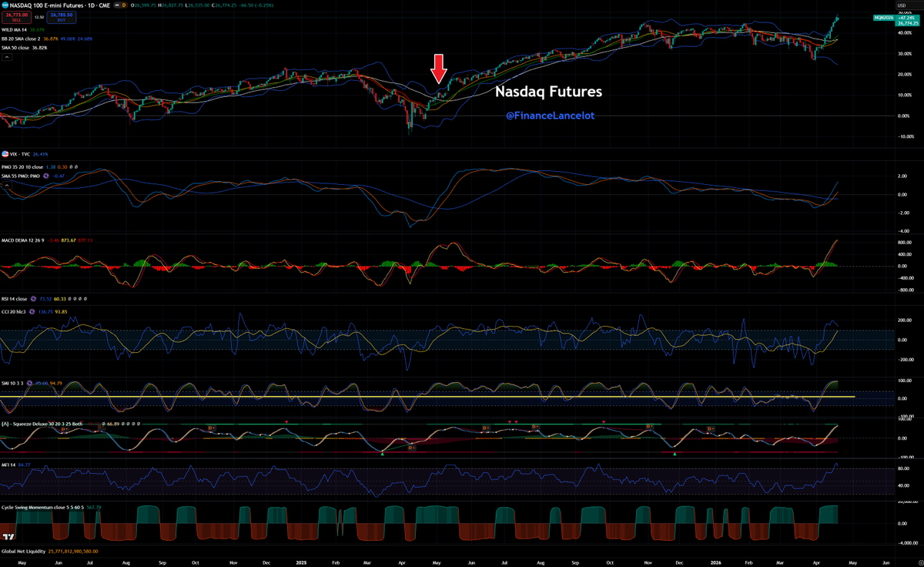Click the red SELL 26,773.00 button

click(x=16, y=17)
